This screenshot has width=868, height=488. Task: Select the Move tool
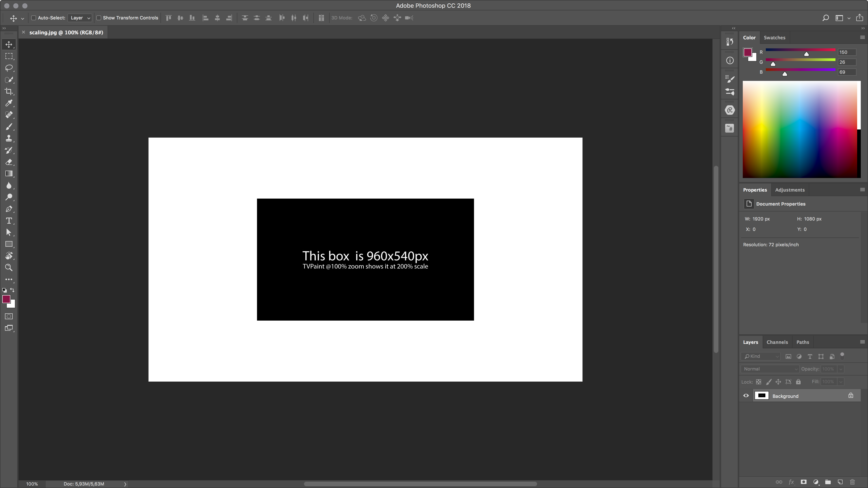9,45
